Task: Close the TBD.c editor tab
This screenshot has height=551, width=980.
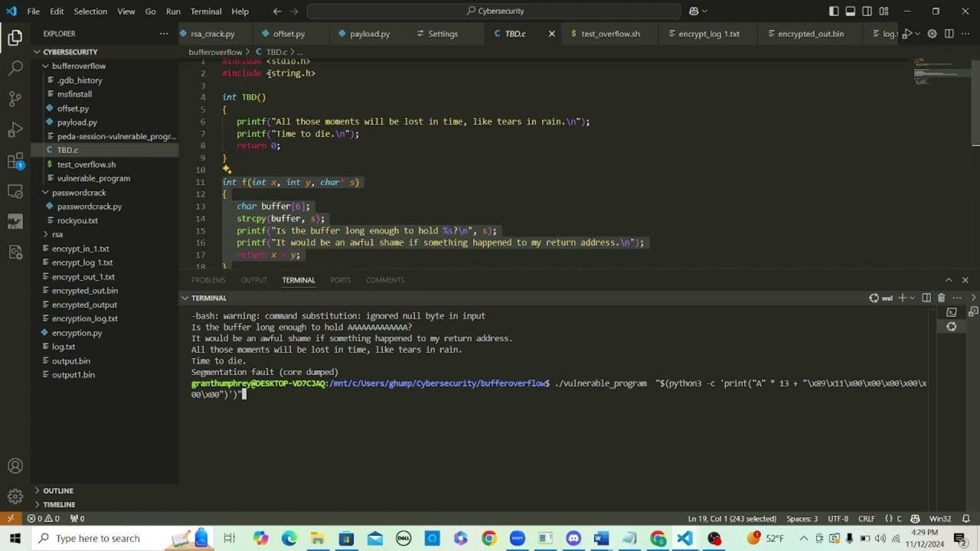Action: (x=551, y=34)
